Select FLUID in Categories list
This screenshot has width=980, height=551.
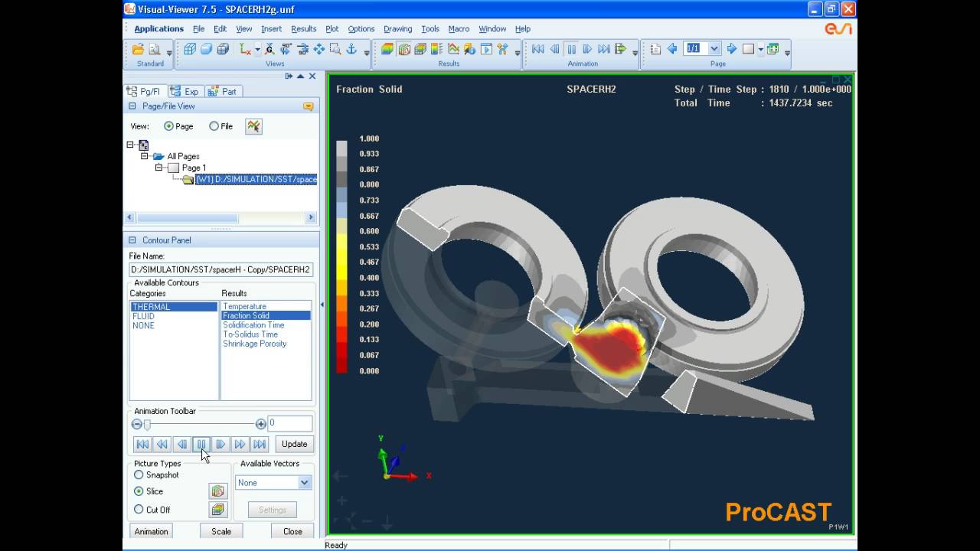coord(143,316)
